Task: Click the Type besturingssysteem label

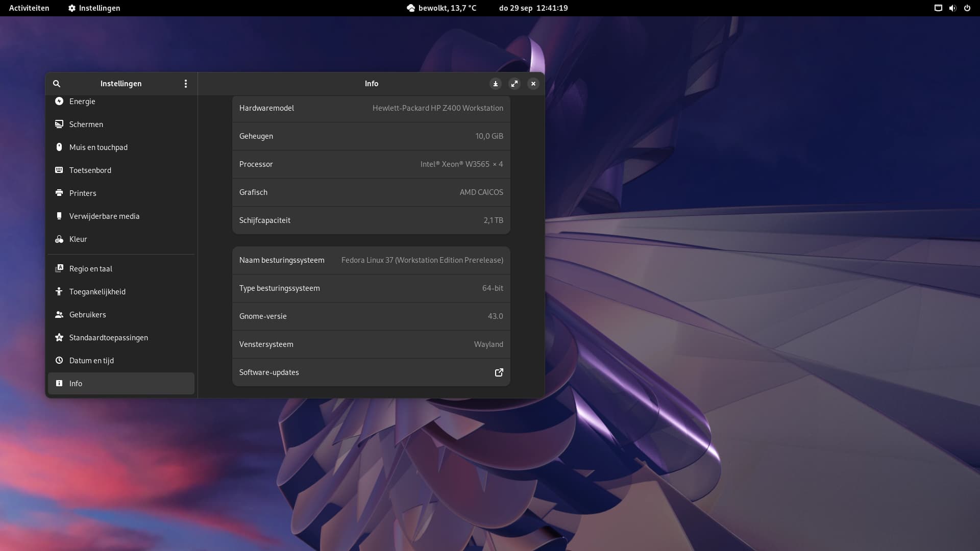Action: (279, 288)
